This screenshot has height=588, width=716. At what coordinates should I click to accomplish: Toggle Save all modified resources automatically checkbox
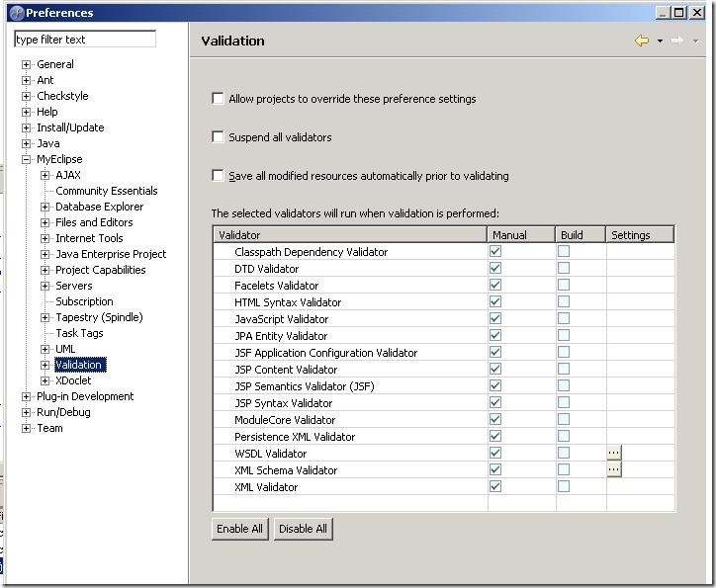click(x=218, y=176)
